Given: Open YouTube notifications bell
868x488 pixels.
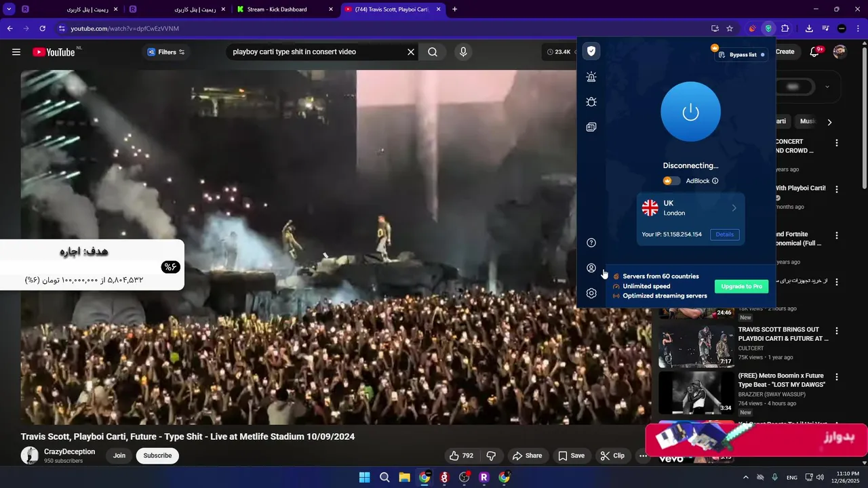Looking at the screenshot, I should 816,52.
